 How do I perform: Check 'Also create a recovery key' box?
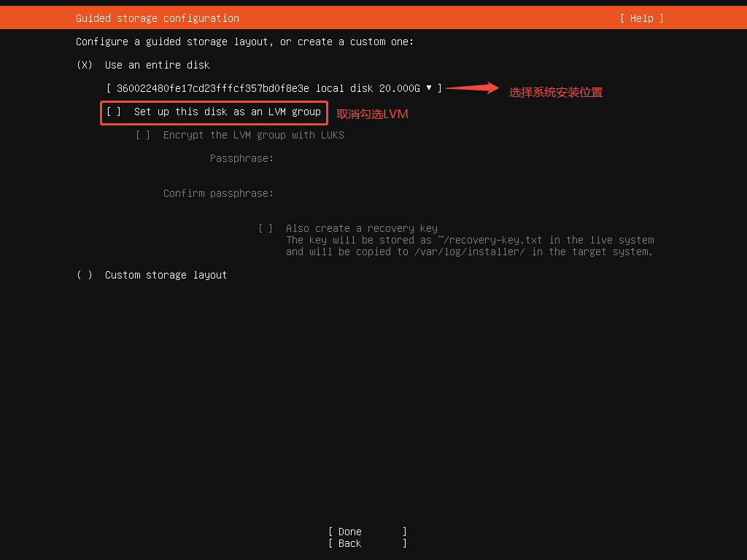coord(266,228)
